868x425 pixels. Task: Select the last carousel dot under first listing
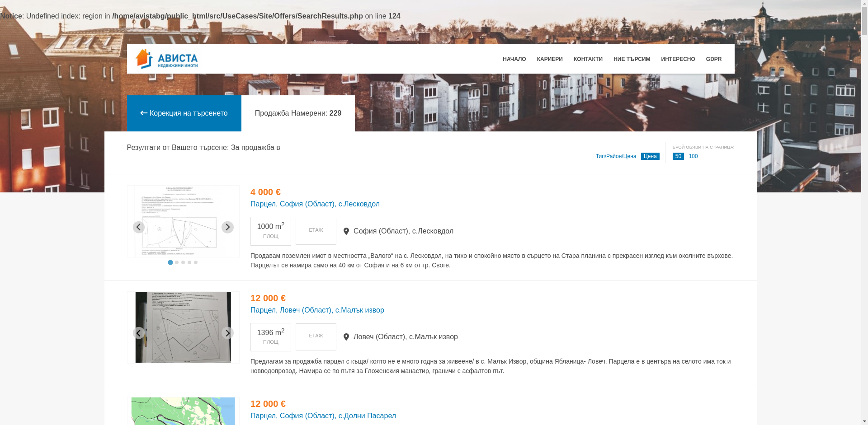196,262
